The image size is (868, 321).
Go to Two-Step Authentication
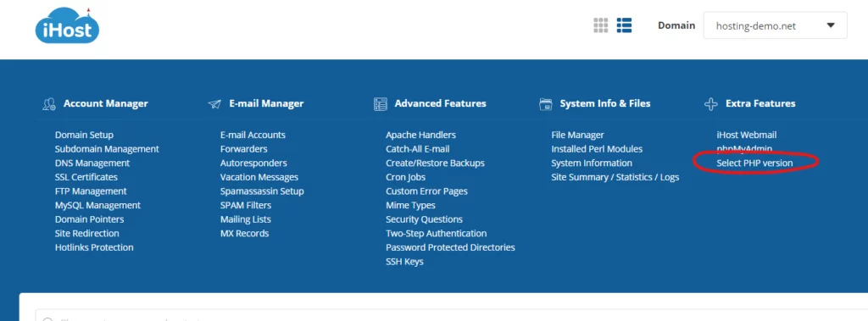tap(437, 234)
